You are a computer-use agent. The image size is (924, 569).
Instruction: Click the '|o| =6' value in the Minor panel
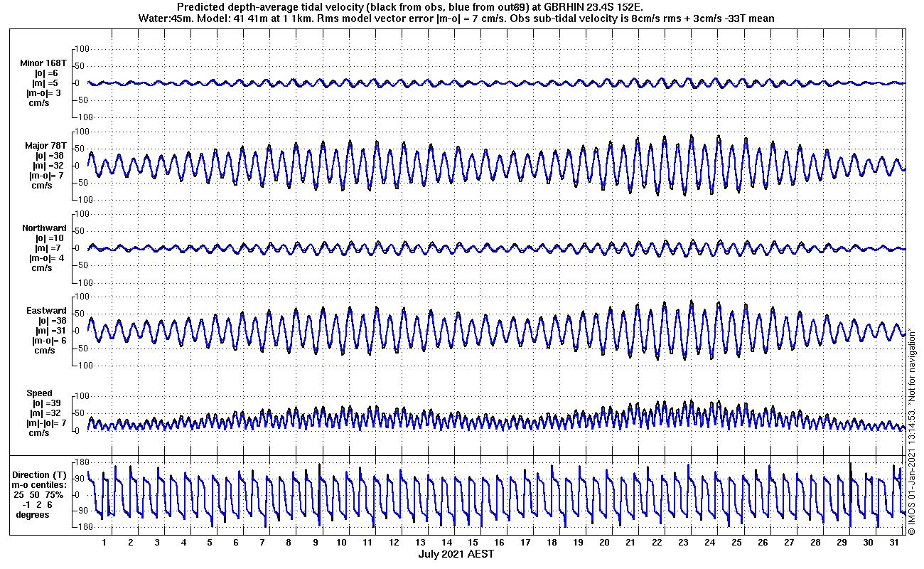pyautogui.click(x=46, y=73)
